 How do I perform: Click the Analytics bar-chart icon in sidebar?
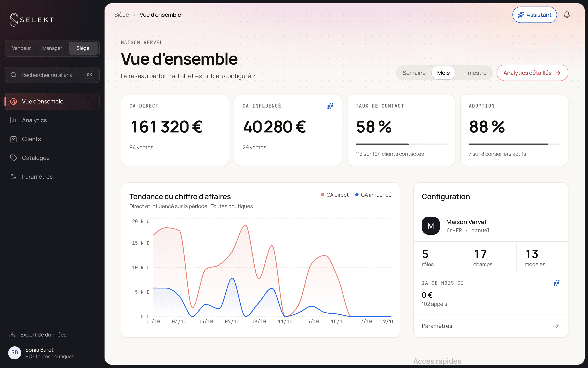click(x=13, y=120)
